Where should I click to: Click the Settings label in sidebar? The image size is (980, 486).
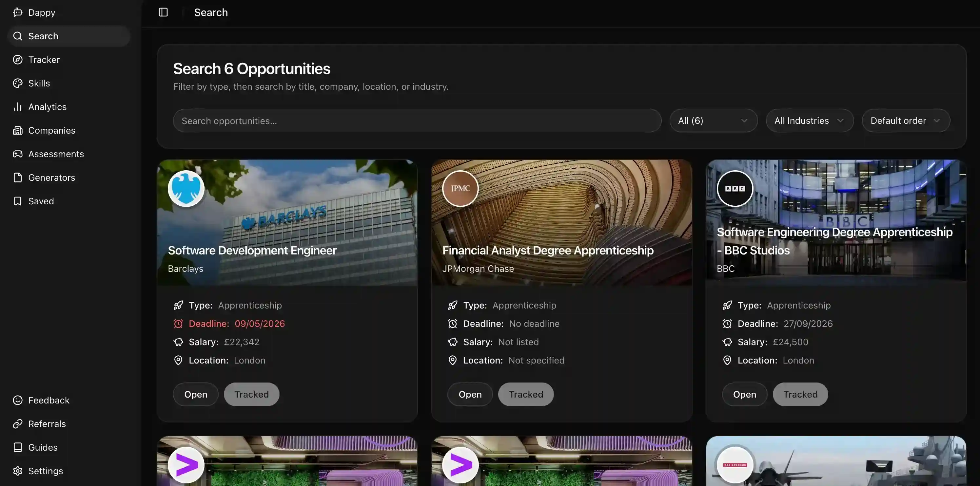coord(46,471)
